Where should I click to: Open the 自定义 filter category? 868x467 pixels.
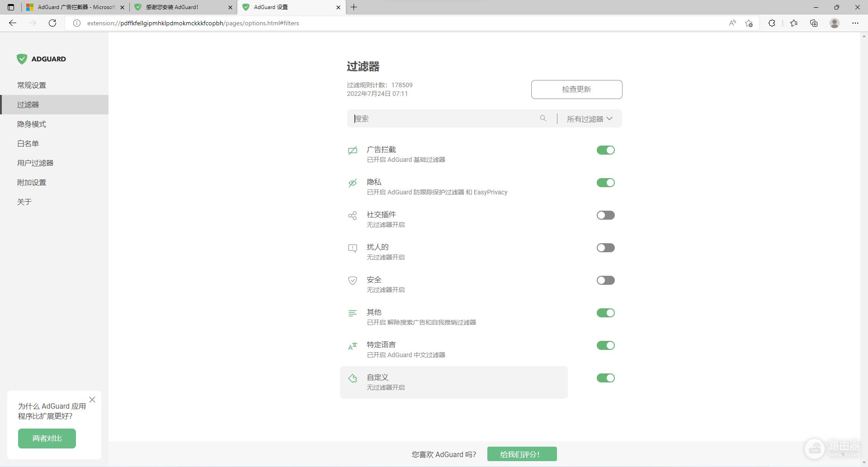454,382
